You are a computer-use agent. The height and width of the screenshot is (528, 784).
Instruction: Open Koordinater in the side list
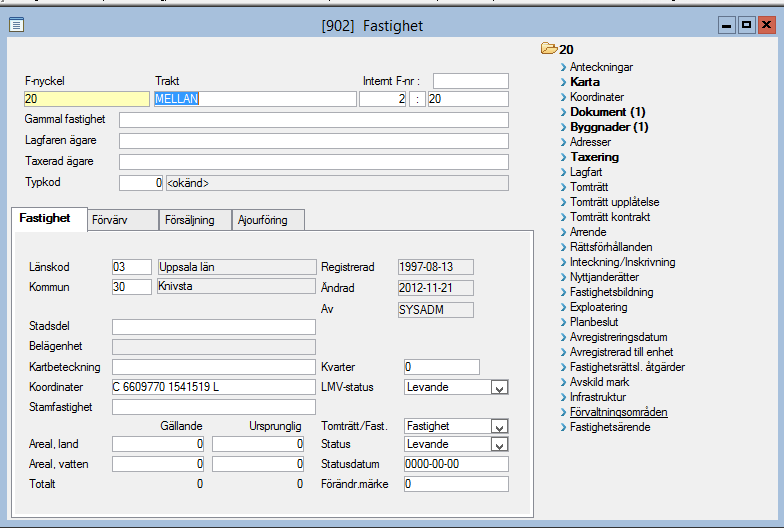pos(596,97)
